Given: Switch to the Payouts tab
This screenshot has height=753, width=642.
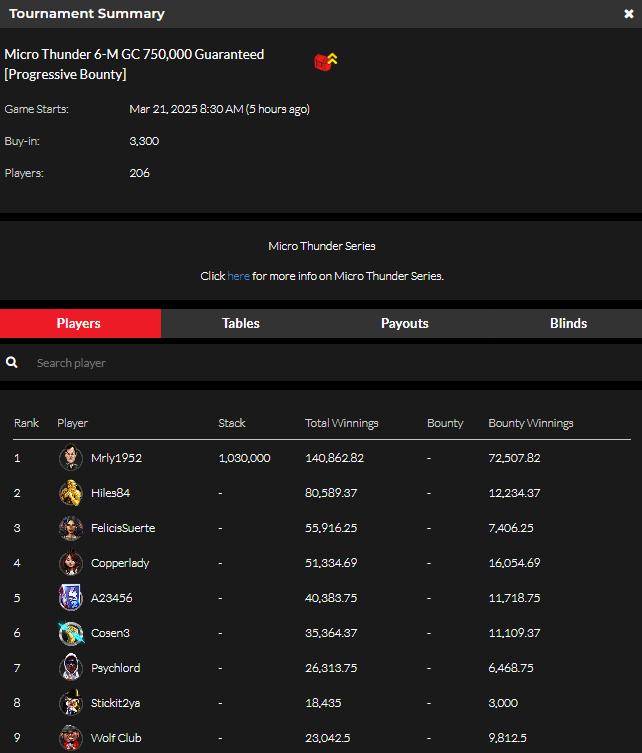Looking at the screenshot, I should tap(404, 323).
